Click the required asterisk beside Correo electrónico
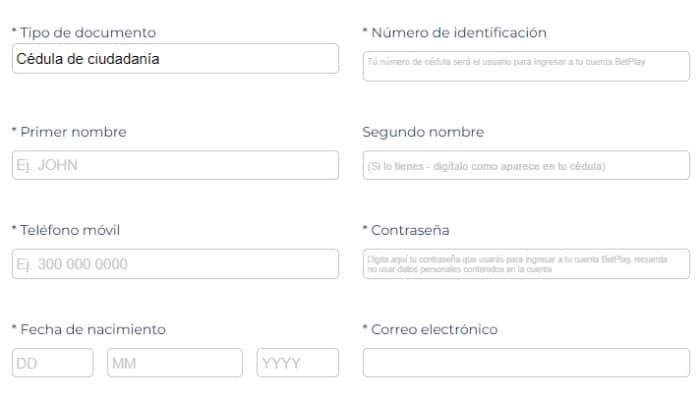 pyautogui.click(x=365, y=328)
